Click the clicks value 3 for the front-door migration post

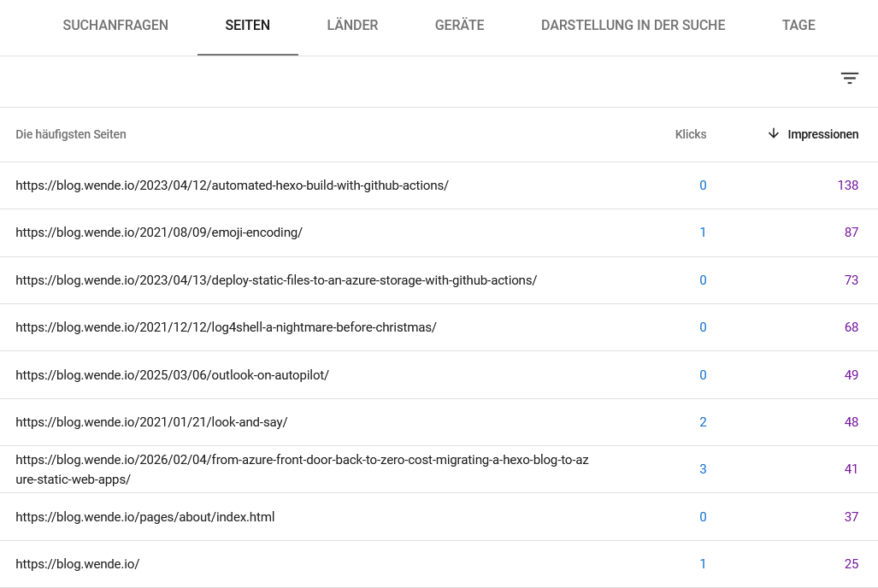(703, 468)
